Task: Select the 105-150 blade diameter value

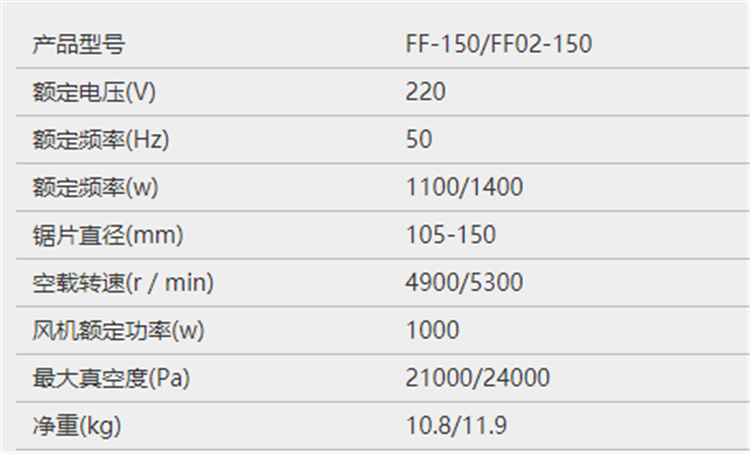Action: click(451, 235)
